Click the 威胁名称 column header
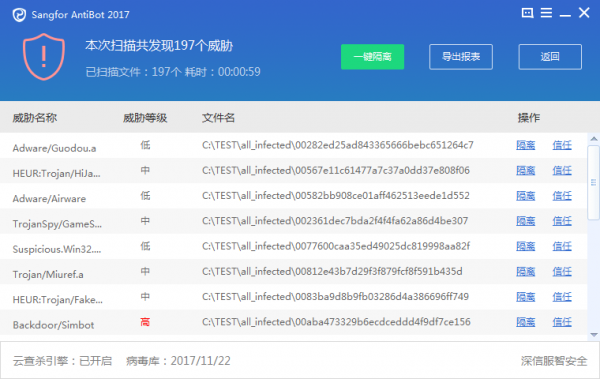 (35, 118)
